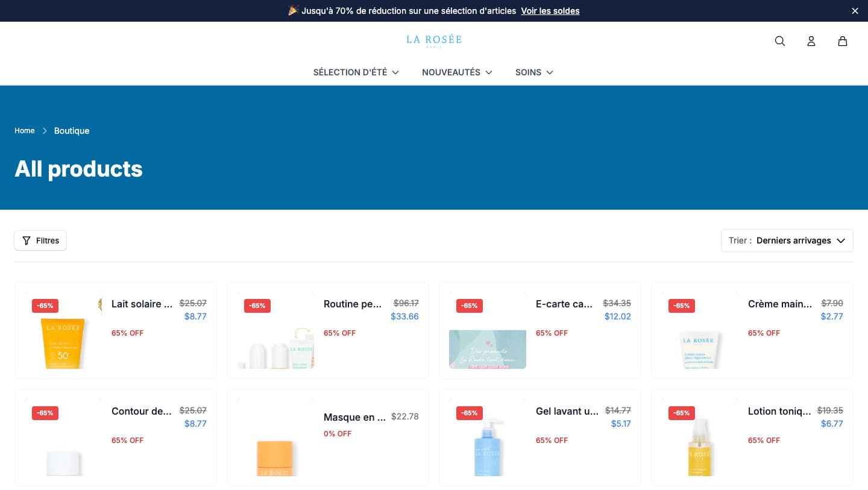Click the -65% badge on Crème mains
The width and height of the screenshot is (868, 490).
point(682,306)
